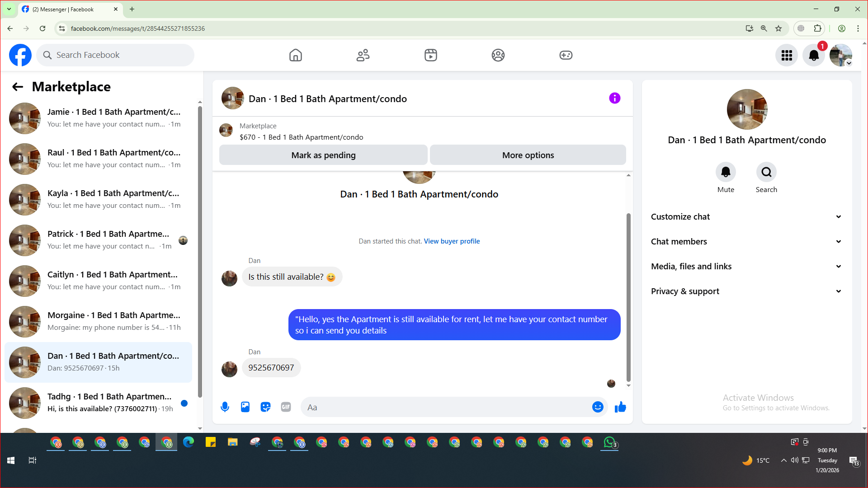Viewport: 868px width, 488px height.
Task: Bookmark this tab with star icon
Action: [x=778, y=28]
